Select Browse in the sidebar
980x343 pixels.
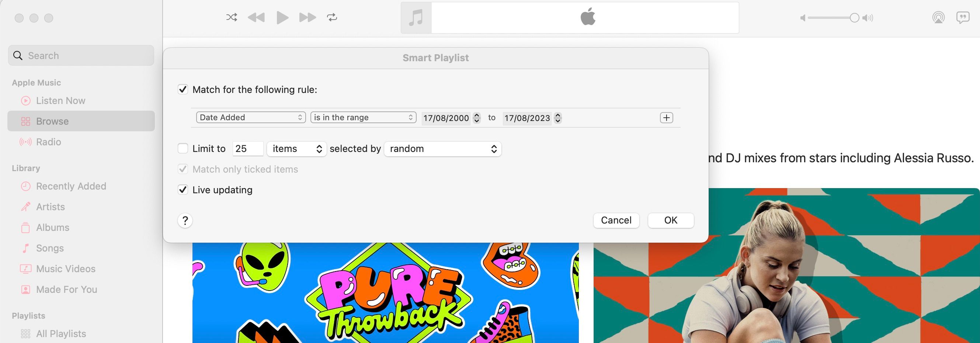[x=52, y=121]
